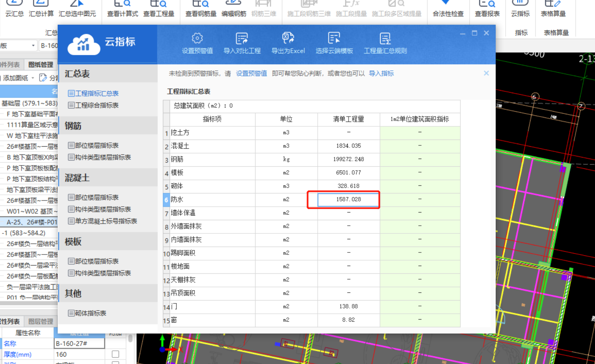Click 1m2单位建筑面积指标 column header
The image size is (595, 364).
(420, 119)
